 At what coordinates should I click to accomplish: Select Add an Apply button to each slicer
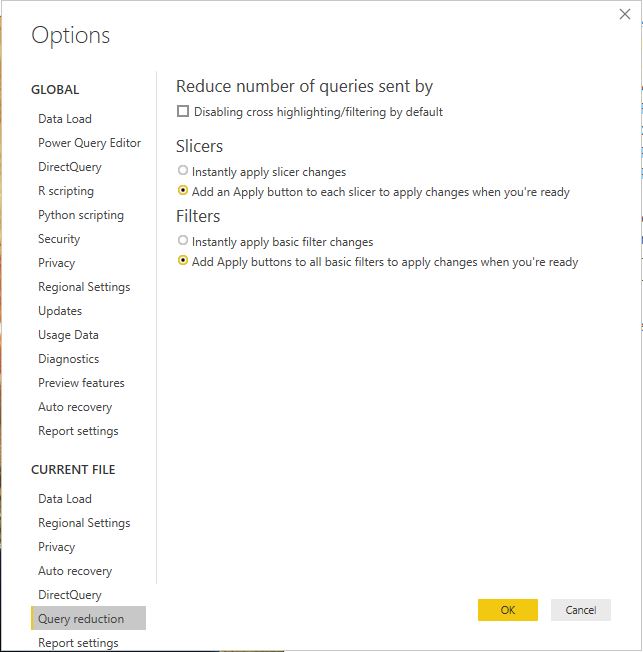click(x=183, y=191)
